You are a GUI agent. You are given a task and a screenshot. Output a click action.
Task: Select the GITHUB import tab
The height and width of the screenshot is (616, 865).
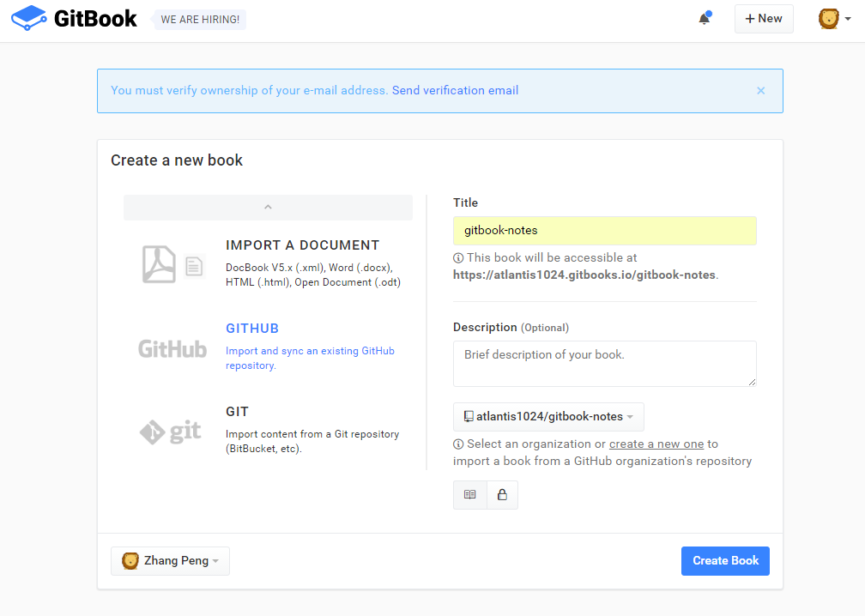click(x=251, y=328)
